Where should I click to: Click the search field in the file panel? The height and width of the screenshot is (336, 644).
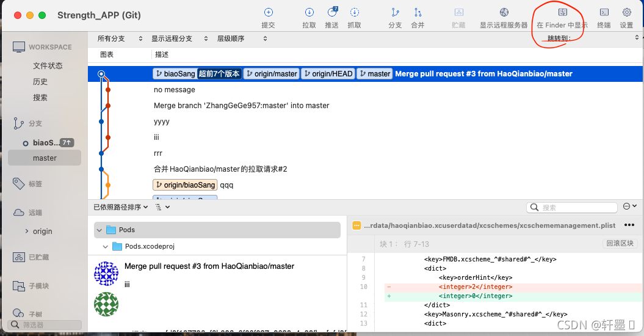(x=572, y=208)
